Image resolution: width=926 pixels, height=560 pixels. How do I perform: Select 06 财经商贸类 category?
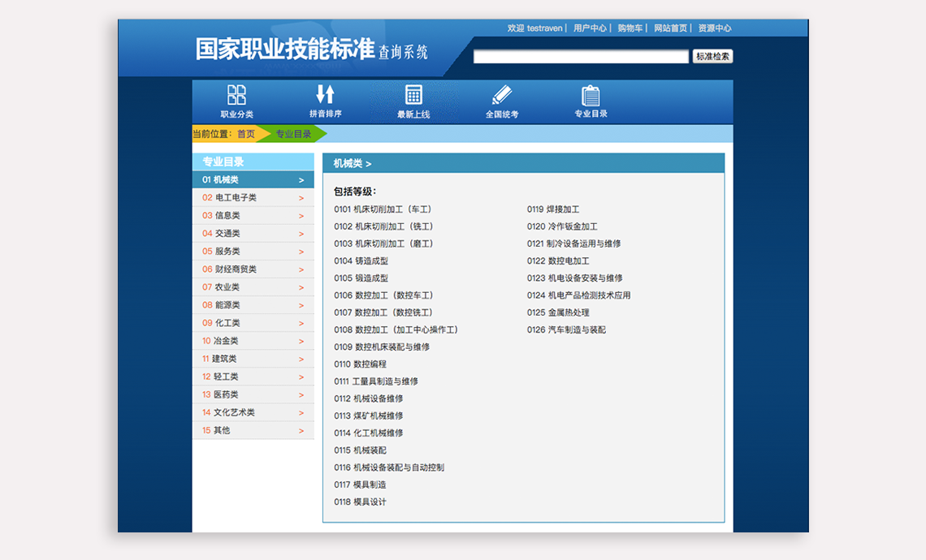pyautogui.click(x=235, y=269)
